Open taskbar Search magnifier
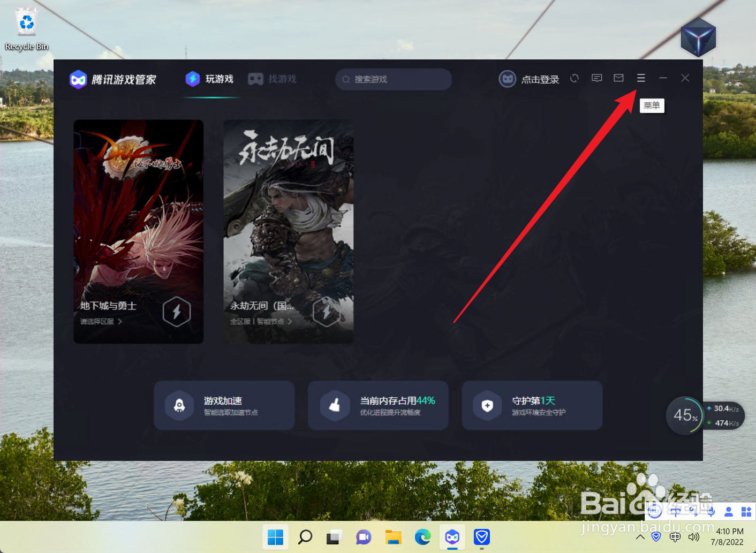The width and height of the screenshot is (756, 553). click(305, 537)
